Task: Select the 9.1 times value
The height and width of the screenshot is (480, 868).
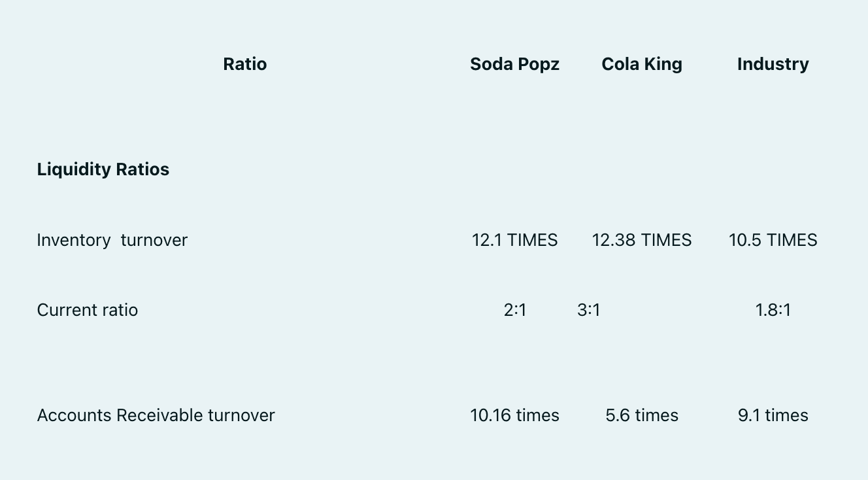Action: pos(773,415)
